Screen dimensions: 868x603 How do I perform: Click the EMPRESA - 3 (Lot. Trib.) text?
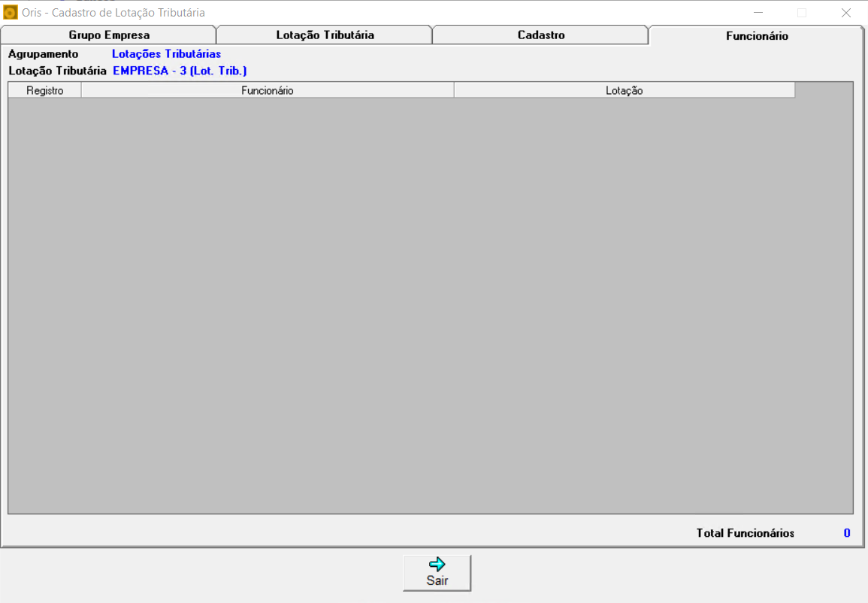click(180, 71)
